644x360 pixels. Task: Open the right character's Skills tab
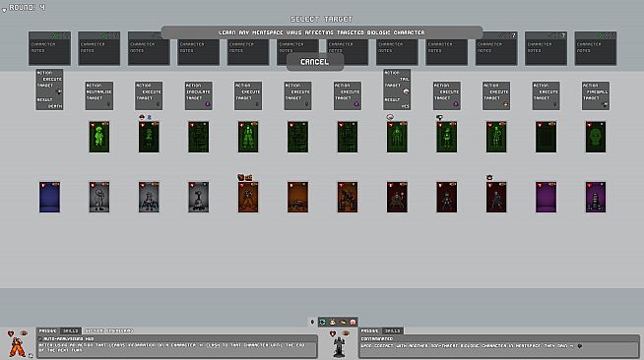pyautogui.click(x=392, y=330)
